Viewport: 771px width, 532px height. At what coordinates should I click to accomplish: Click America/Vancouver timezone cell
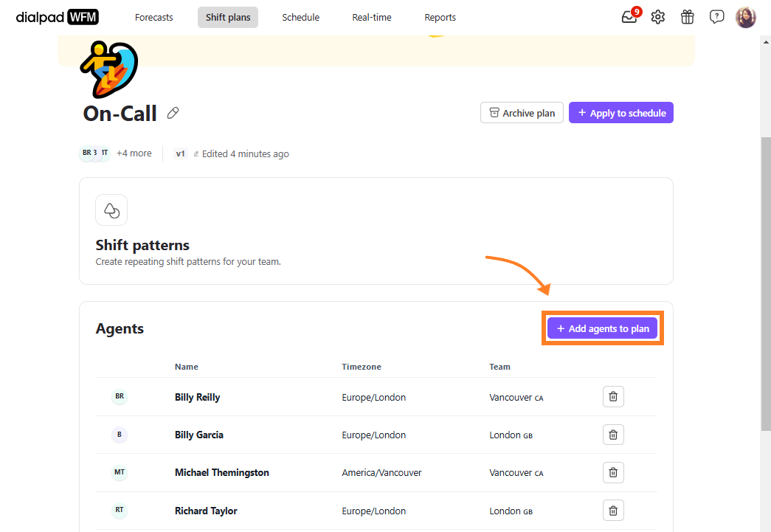coord(381,472)
